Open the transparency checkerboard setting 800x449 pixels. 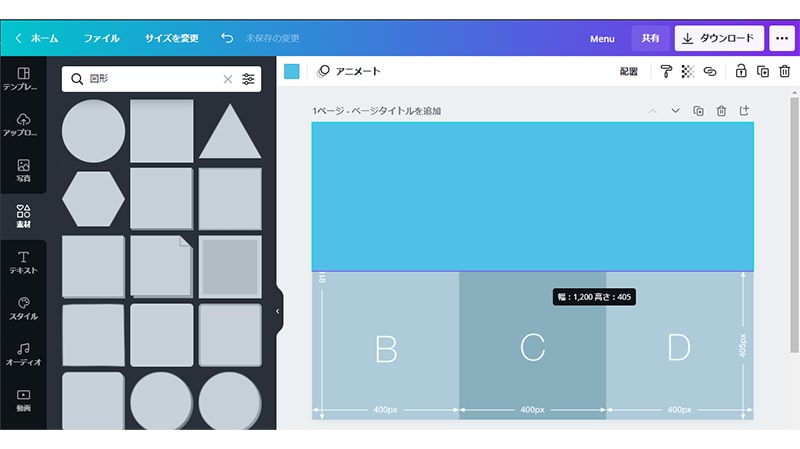(x=688, y=71)
